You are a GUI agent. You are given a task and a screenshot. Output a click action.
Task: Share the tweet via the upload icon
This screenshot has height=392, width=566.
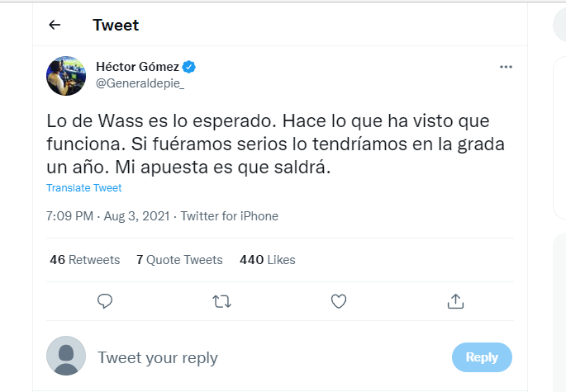[x=455, y=301]
